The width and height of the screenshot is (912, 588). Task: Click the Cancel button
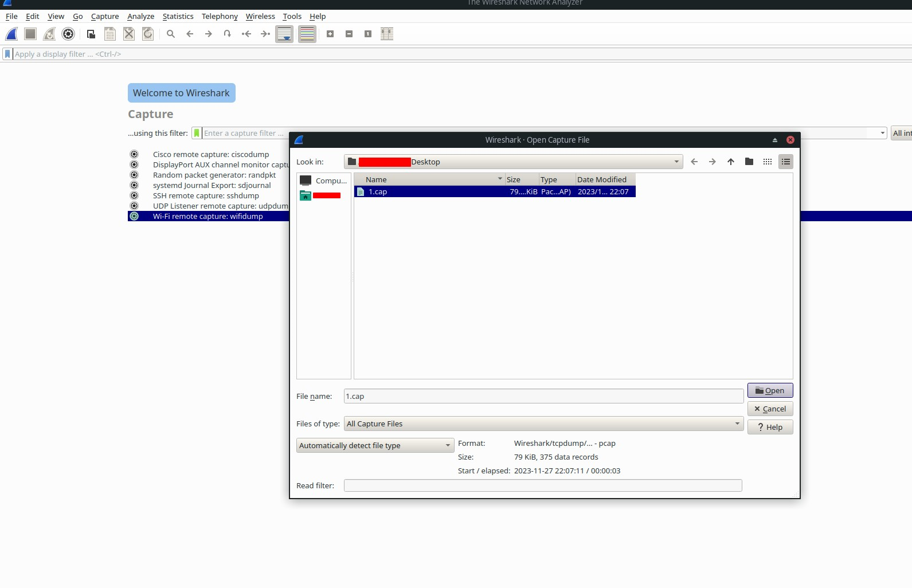pos(770,409)
